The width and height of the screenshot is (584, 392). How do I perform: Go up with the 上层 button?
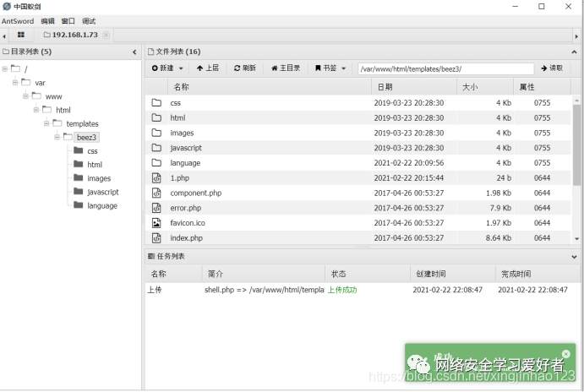tap(207, 68)
